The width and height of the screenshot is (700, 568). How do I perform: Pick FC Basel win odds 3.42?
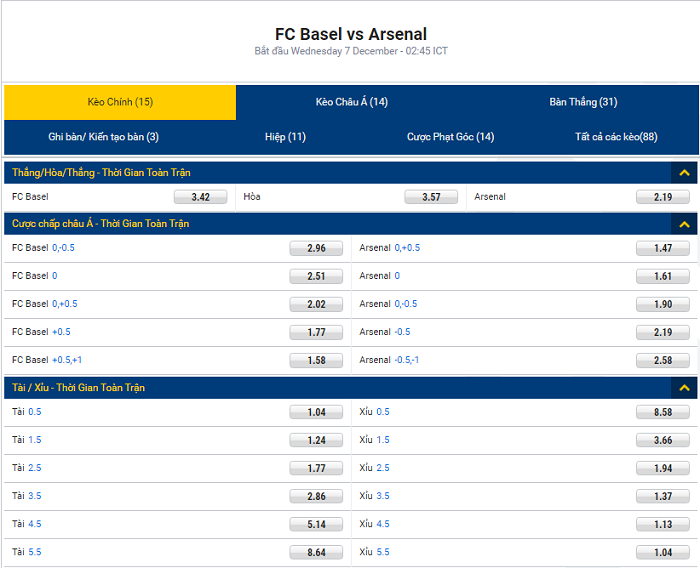click(x=200, y=197)
